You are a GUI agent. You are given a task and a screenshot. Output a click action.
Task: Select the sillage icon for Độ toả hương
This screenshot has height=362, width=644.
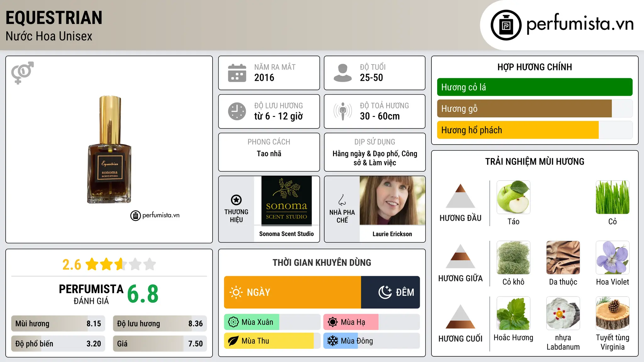pyautogui.click(x=342, y=111)
